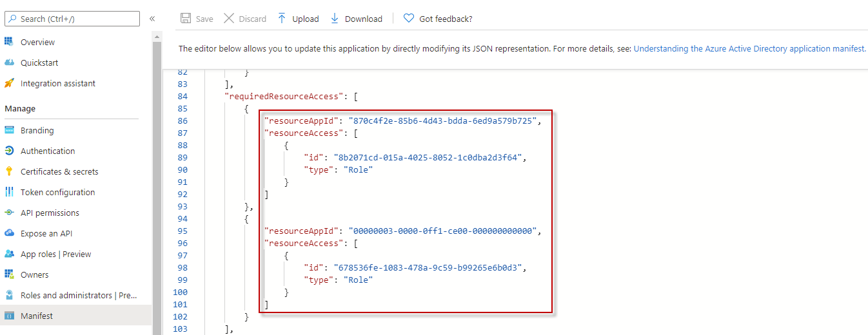Click "Role" type value on line 99
868x335 pixels.
[358, 280]
